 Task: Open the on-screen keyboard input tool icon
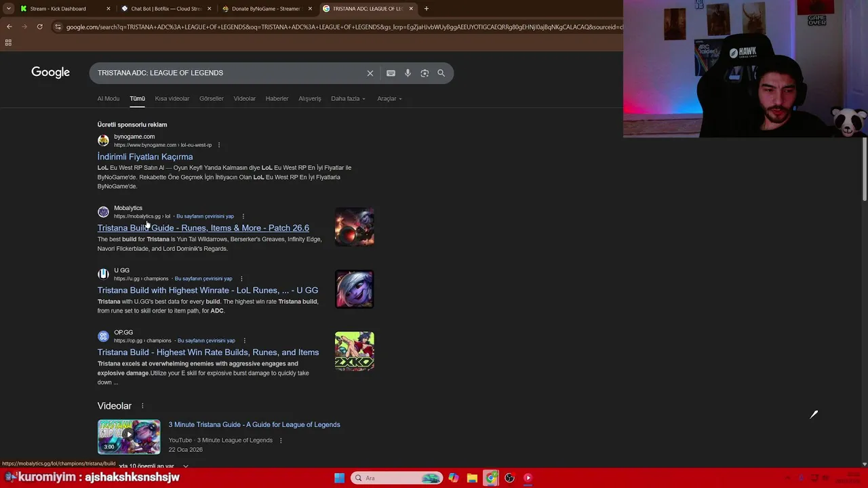391,73
